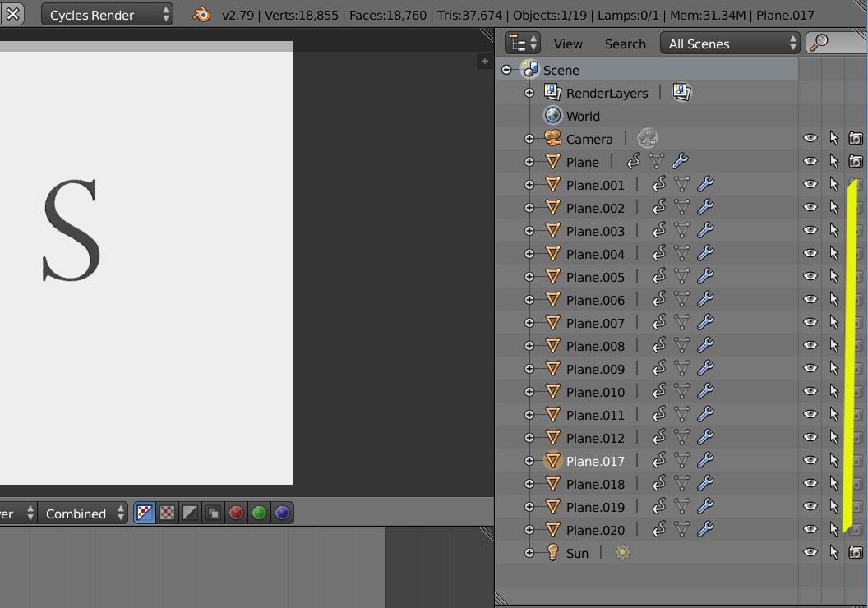Hide Plane.008 in the viewport
The height and width of the screenshot is (608, 868).
click(x=810, y=346)
